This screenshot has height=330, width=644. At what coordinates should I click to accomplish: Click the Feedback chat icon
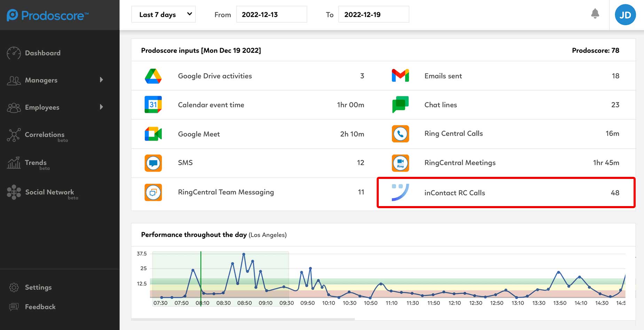coord(14,307)
